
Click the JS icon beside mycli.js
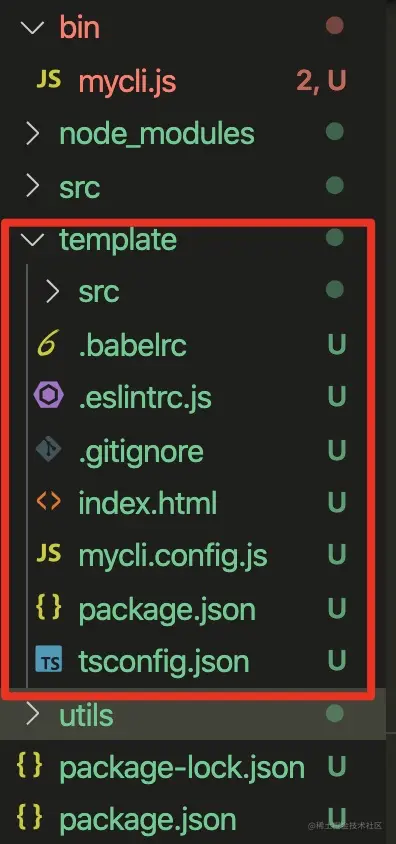[x=48, y=80]
